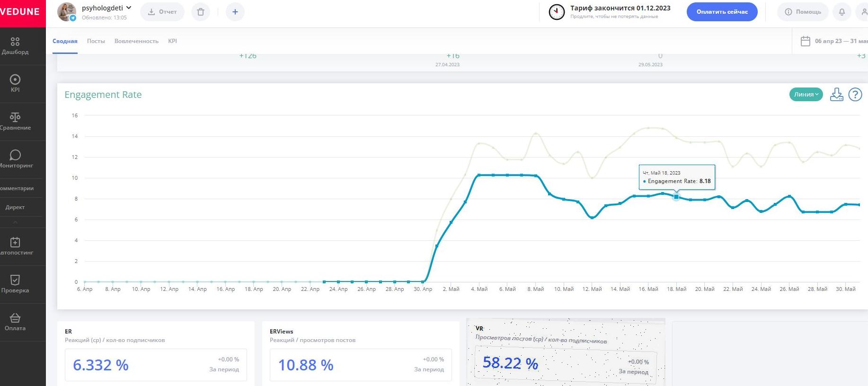868x386 pixels.
Task: Click the 8.18 Engagement Rate tooltip
Action: coord(677,177)
